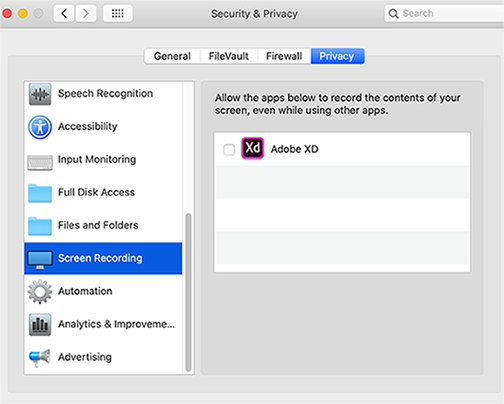The width and height of the screenshot is (504, 404).
Task: Click the sidebar list scrollbar
Action: coord(188,292)
